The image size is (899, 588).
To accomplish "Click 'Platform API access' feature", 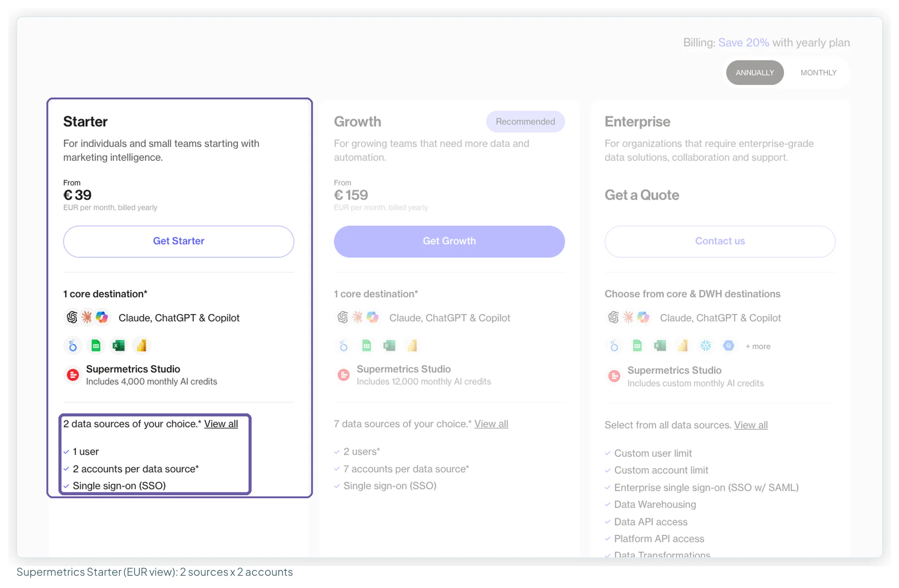I will coord(659,539).
